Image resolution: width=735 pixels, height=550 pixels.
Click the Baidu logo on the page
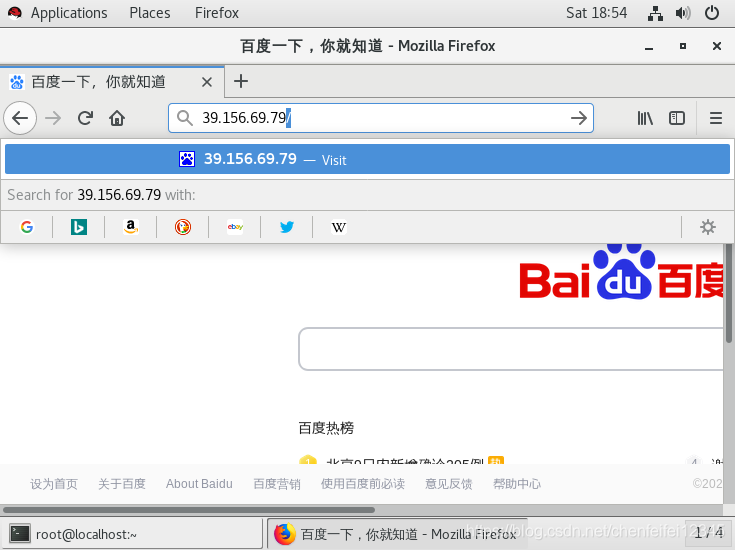point(621,271)
